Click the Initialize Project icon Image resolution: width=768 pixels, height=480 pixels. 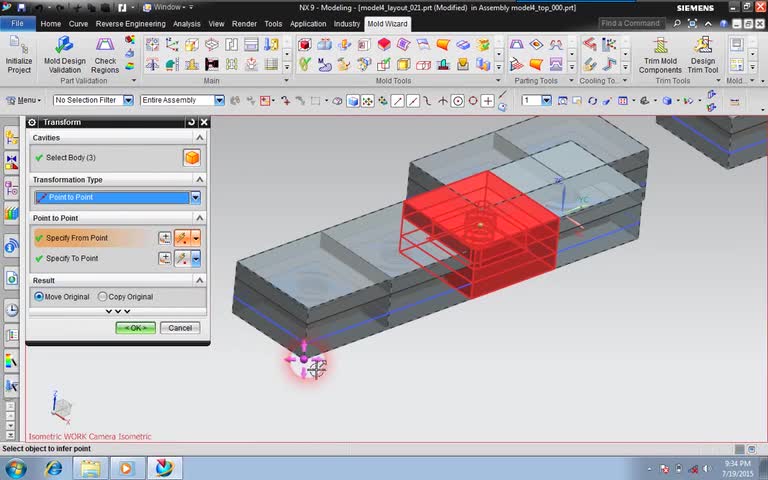[18, 46]
